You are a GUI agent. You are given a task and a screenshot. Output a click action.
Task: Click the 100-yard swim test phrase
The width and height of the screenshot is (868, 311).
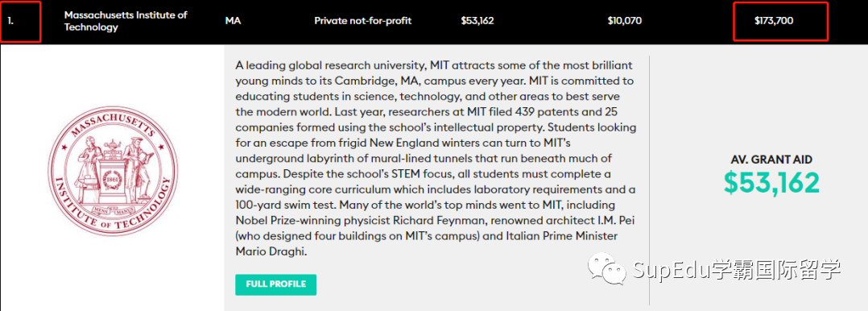283,205
